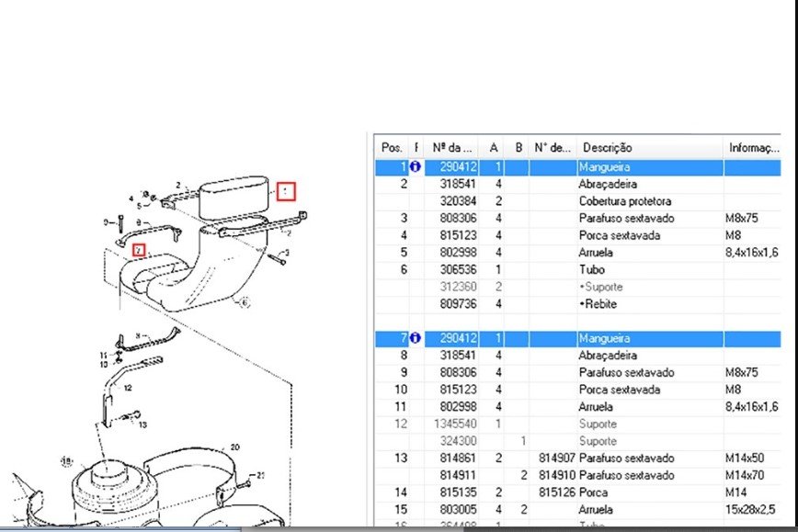Select part number 809736
798x532 pixels.
459,304
